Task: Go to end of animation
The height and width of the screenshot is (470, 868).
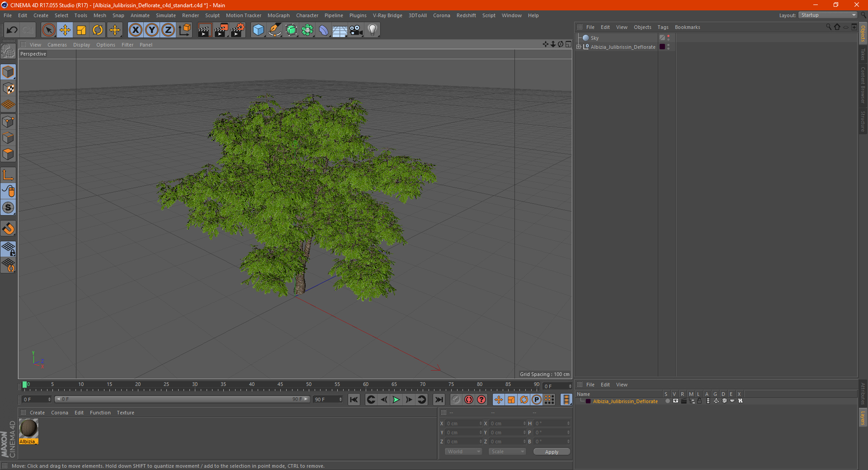Action: click(439, 399)
